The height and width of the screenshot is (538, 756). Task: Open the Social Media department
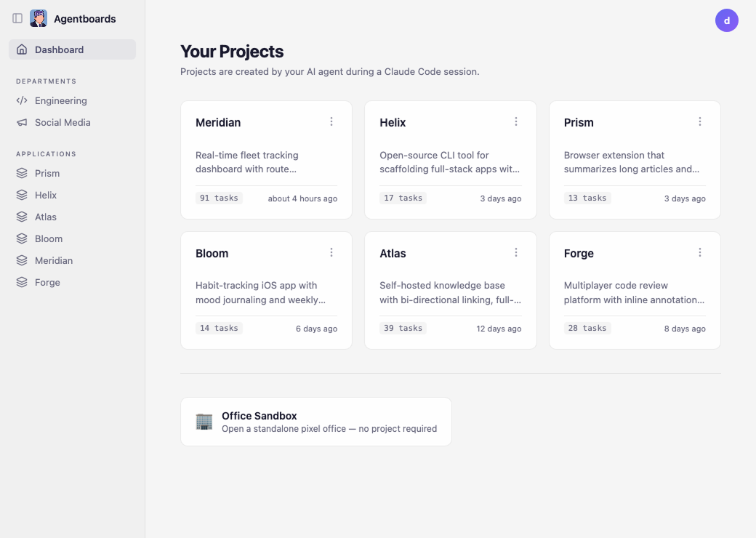62,122
